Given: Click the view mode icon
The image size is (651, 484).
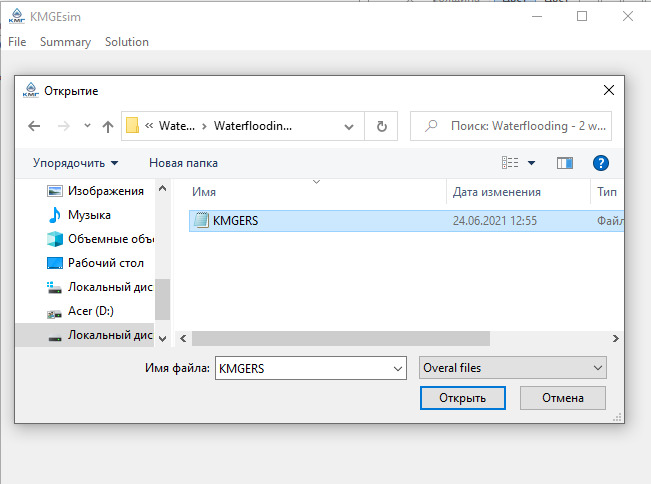Looking at the screenshot, I should click(510, 163).
